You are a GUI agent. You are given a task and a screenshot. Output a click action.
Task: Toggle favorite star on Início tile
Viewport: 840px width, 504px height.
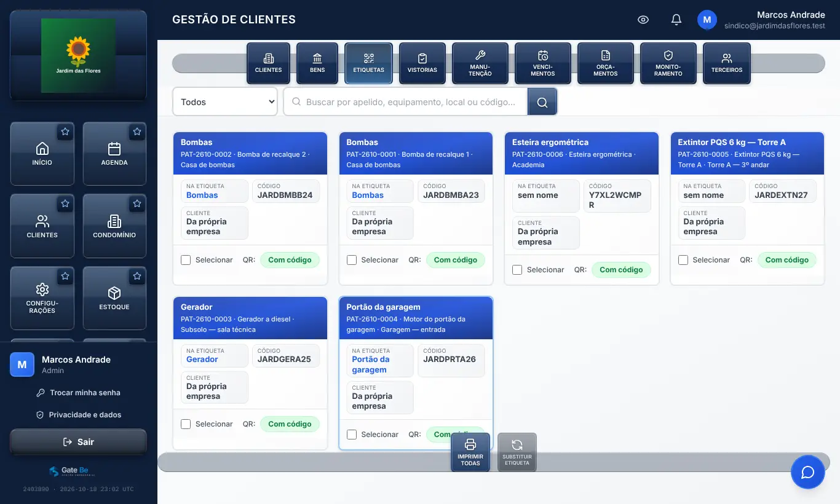coord(65,132)
